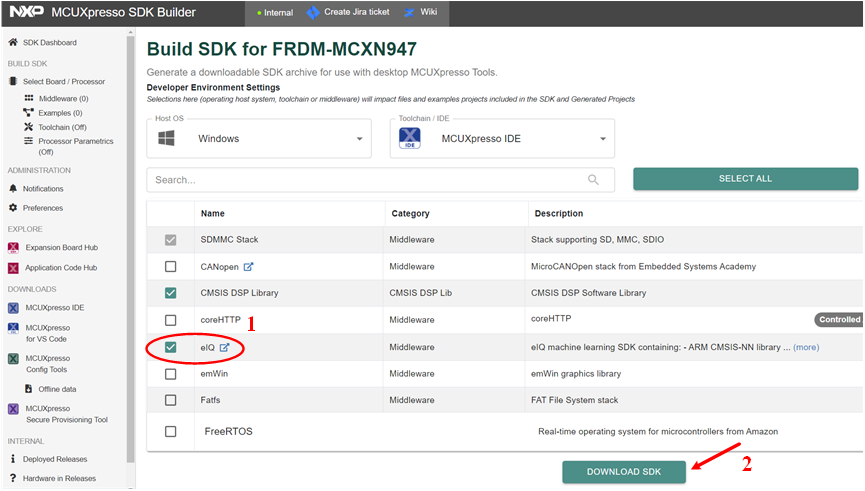Open SDK Dashboard home icon
The image size is (865, 491).
(13, 42)
